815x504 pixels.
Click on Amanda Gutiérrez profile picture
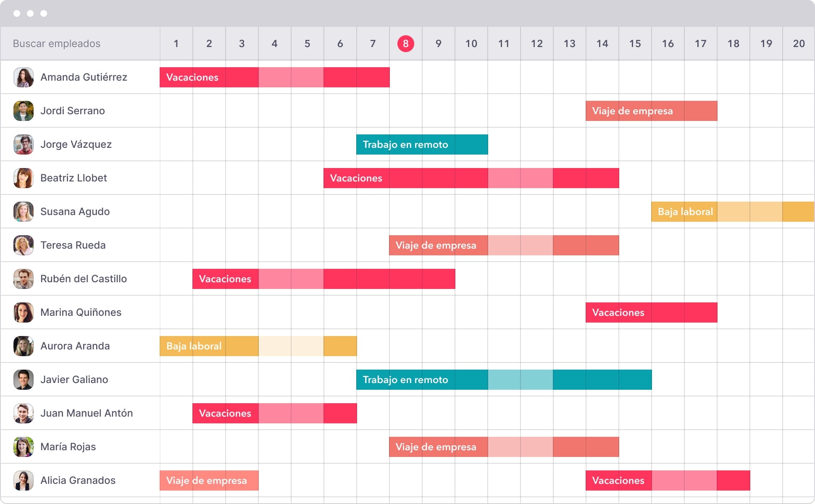pyautogui.click(x=24, y=76)
